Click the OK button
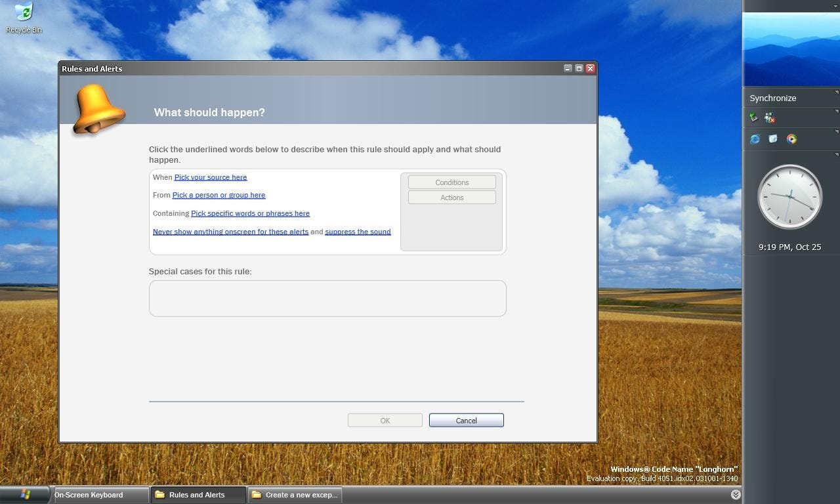The height and width of the screenshot is (504, 840). pos(385,421)
